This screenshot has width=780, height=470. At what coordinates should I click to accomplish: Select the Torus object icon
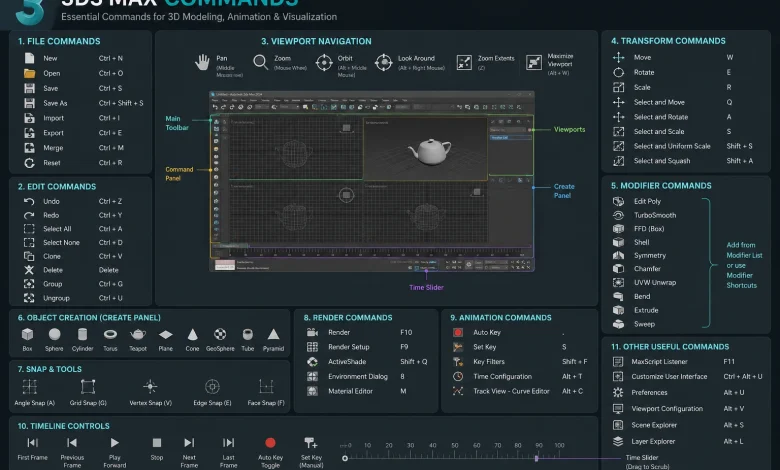[x=110, y=334]
